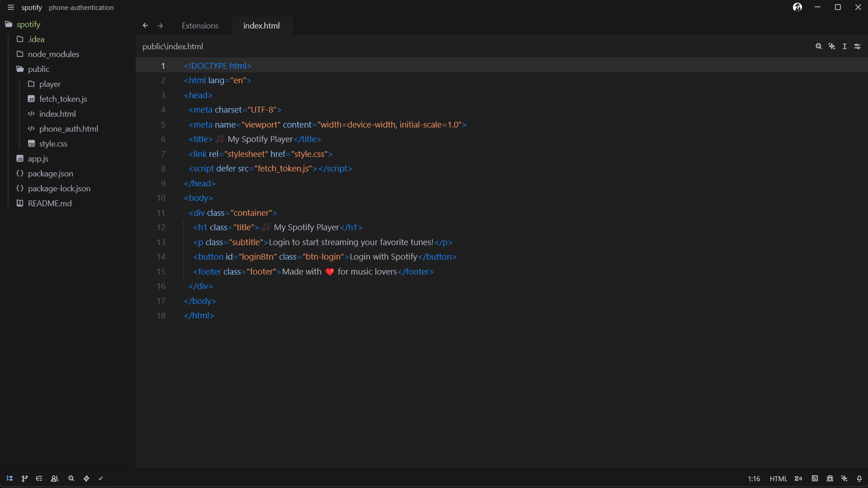Open editor settings via the sliders icon top right
This screenshot has height=488, width=868.
point(858,46)
